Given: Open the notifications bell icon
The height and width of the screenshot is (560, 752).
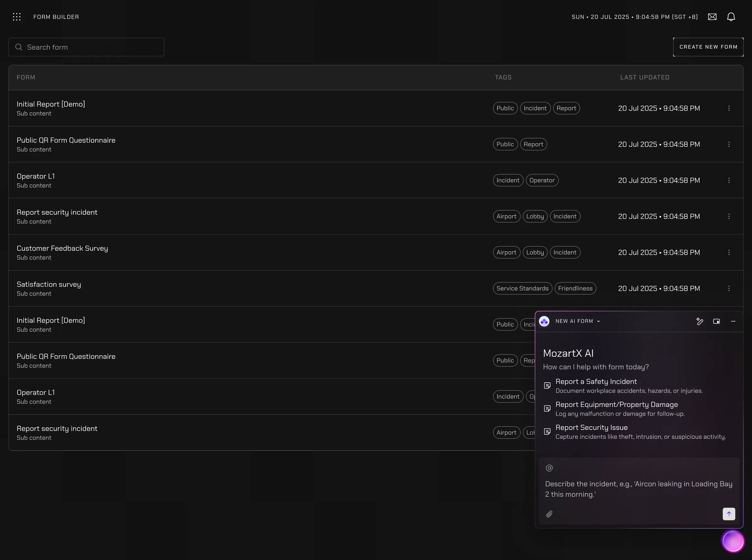Looking at the screenshot, I should pyautogui.click(x=731, y=17).
